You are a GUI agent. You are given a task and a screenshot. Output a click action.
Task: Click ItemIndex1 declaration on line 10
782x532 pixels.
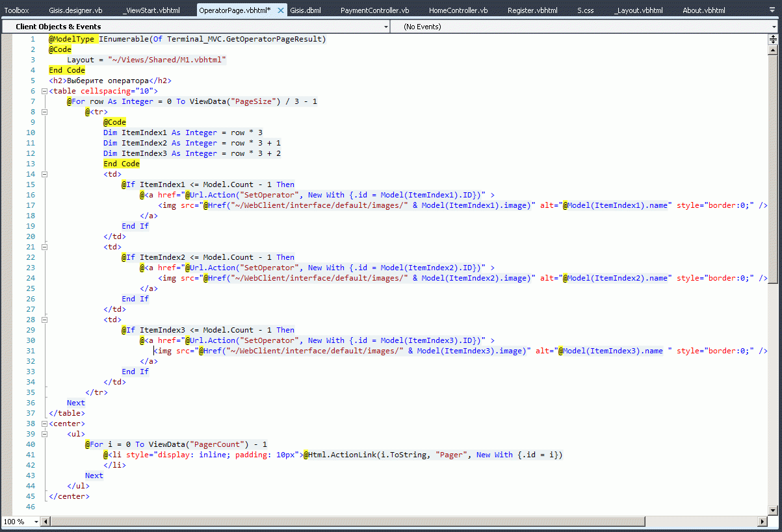[x=144, y=133]
